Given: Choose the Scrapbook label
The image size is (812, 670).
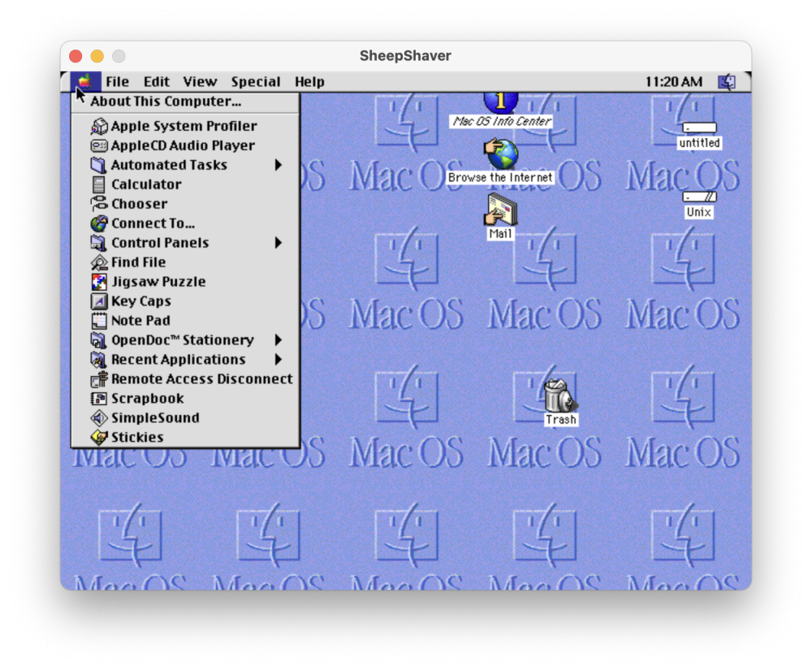Looking at the screenshot, I should pyautogui.click(x=148, y=398).
